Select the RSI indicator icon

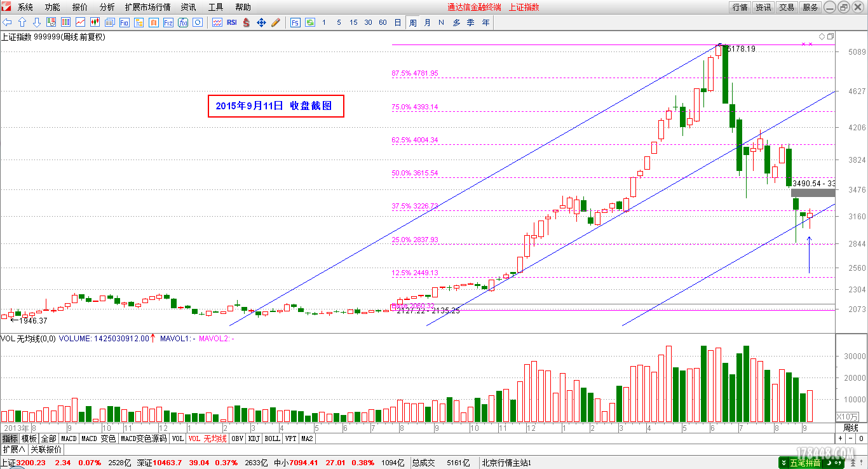pyautogui.click(x=231, y=22)
